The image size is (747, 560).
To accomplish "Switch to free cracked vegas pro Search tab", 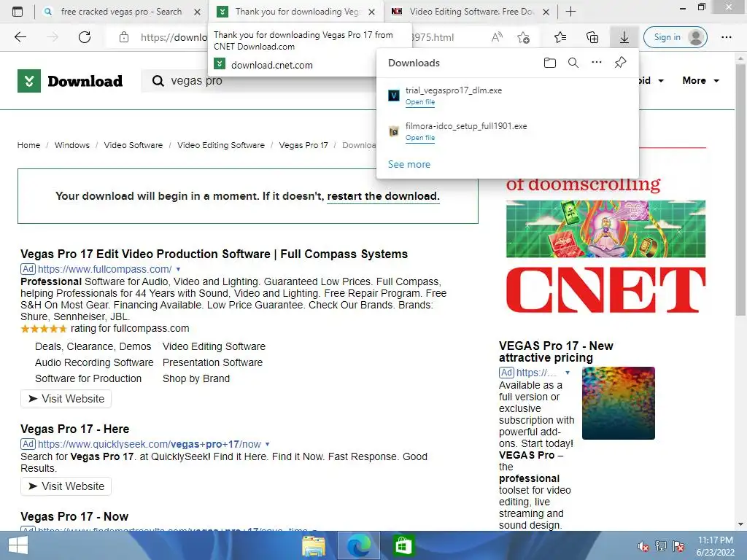I will [x=121, y=12].
